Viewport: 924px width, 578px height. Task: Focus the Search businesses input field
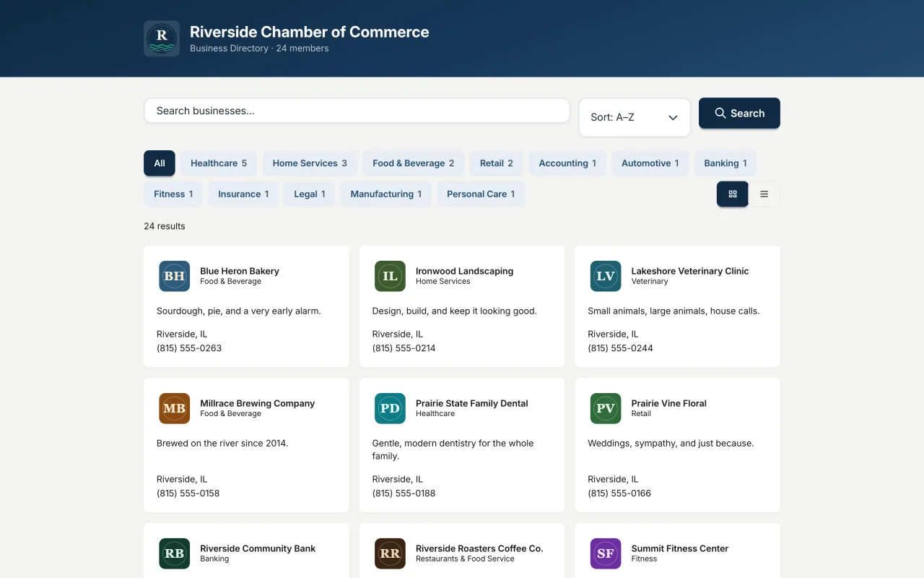[x=357, y=111]
